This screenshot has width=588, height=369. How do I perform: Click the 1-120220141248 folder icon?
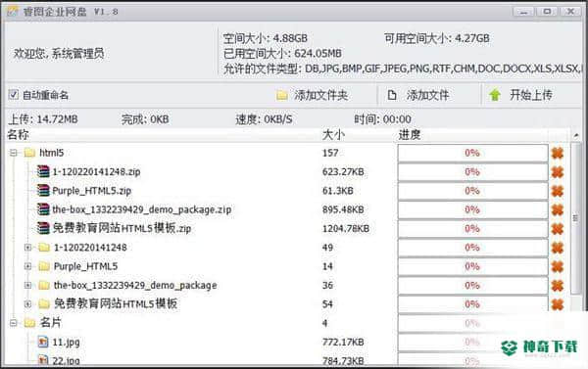(x=44, y=248)
